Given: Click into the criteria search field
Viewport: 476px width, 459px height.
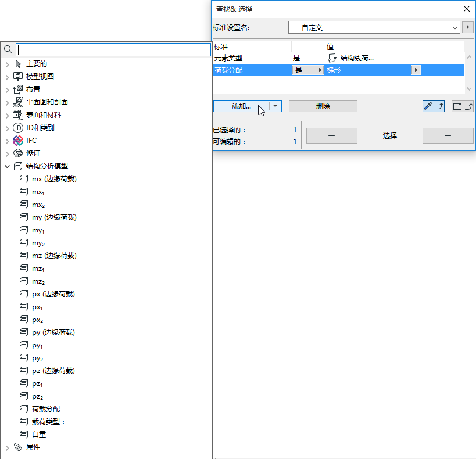Looking at the screenshot, I should pos(113,49).
